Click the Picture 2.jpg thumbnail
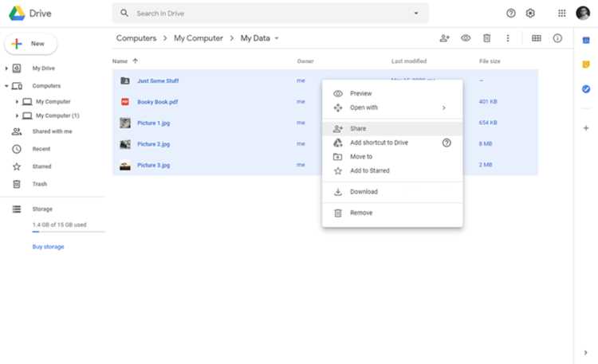The width and height of the screenshot is (598, 364). [x=125, y=144]
